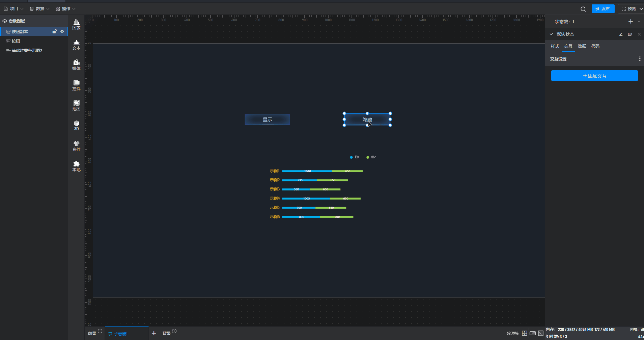Delete 默认状态 with the X icon
The image size is (644, 340).
639,34
